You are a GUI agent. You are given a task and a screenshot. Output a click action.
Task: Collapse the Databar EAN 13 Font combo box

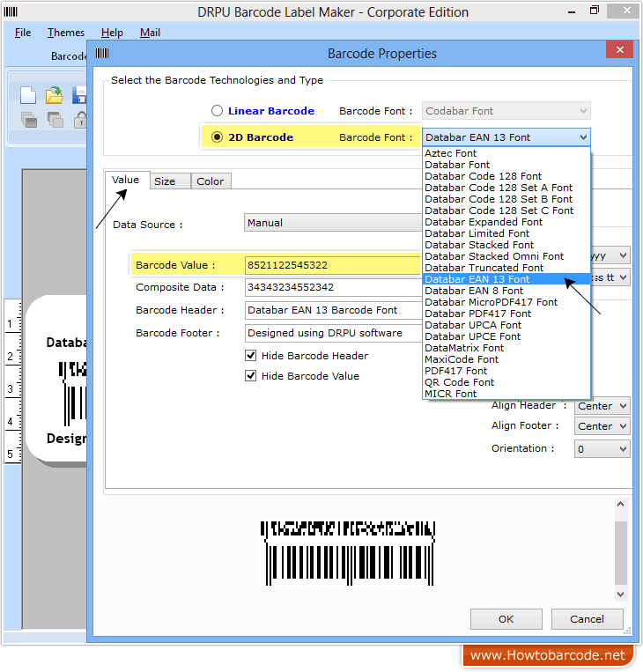point(506,137)
